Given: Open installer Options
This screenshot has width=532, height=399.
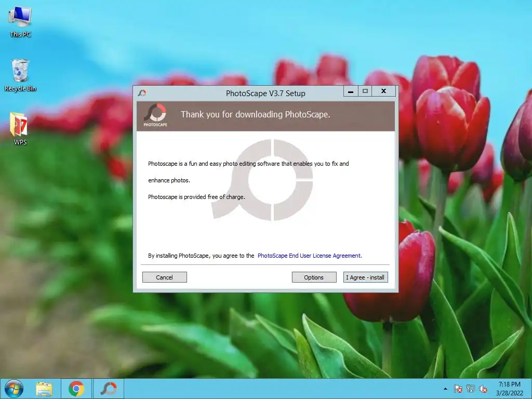Looking at the screenshot, I should tap(314, 277).
